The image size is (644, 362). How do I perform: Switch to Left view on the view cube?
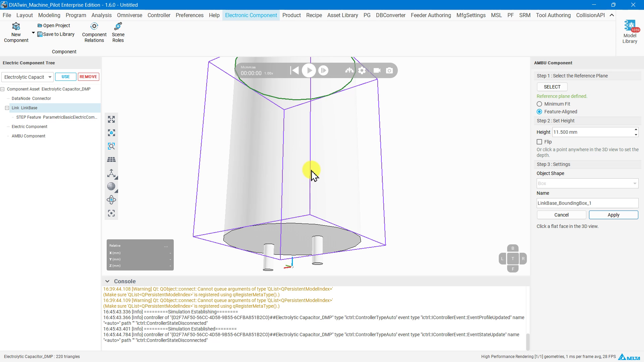tap(502, 259)
